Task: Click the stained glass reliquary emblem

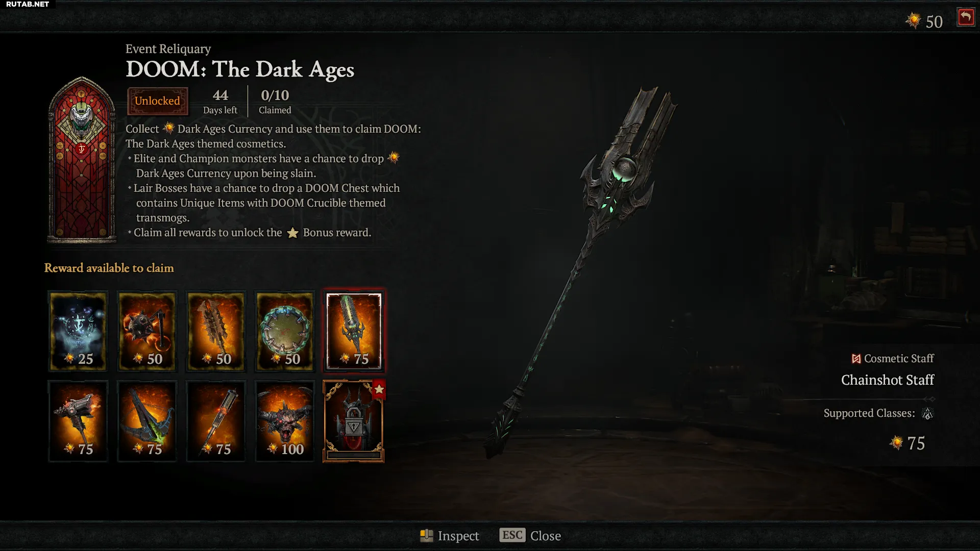Action: click(x=82, y=159)
